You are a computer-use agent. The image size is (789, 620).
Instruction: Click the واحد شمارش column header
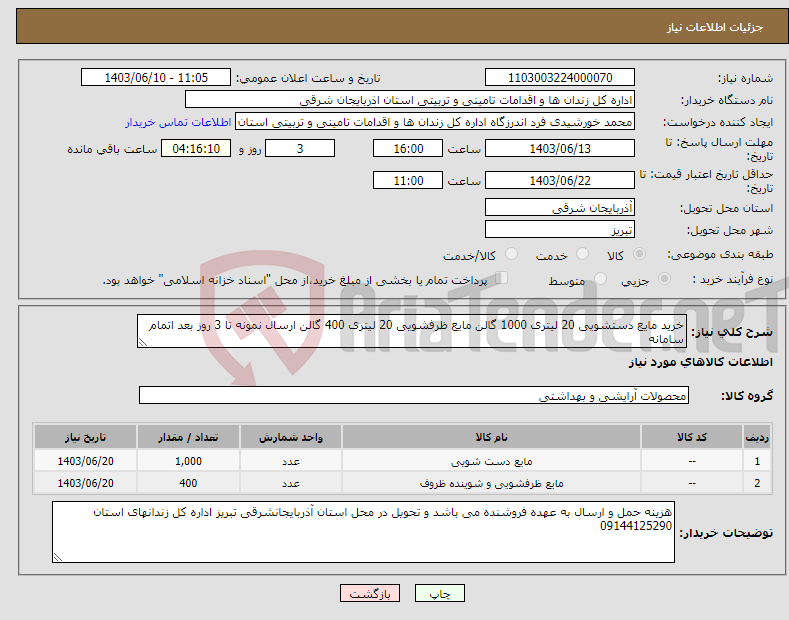coord(291,437)
